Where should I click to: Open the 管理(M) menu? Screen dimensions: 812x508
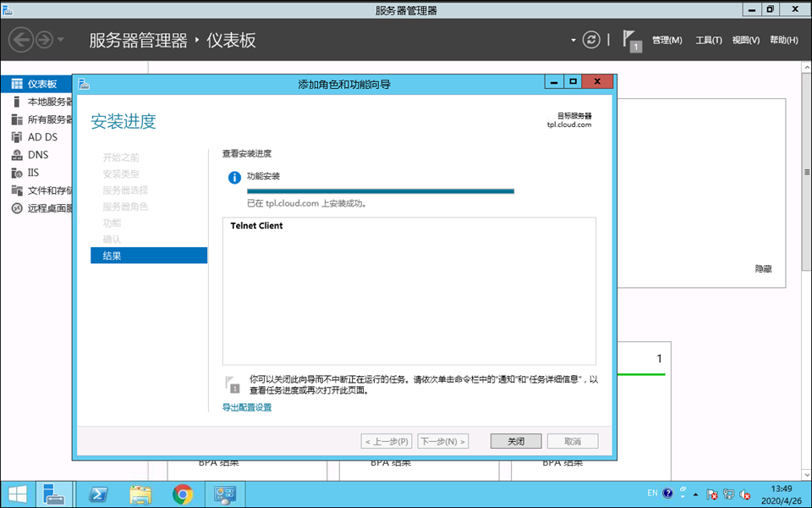(667, 41)
